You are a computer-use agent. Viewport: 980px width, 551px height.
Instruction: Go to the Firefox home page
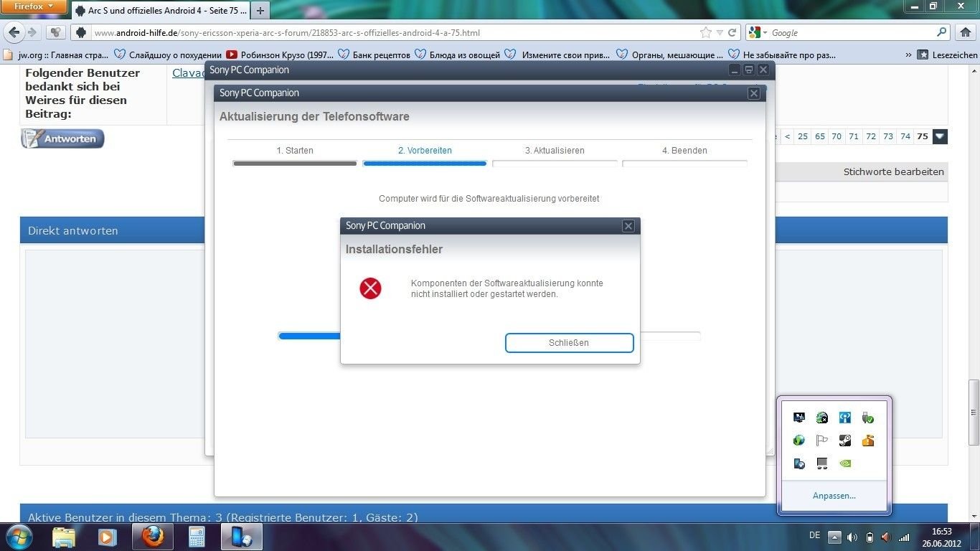click(x=965, y=32)
